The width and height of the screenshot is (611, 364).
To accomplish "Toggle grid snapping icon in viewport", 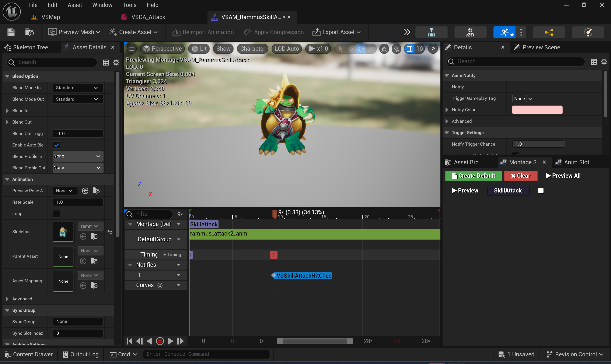I will (409, 49).
